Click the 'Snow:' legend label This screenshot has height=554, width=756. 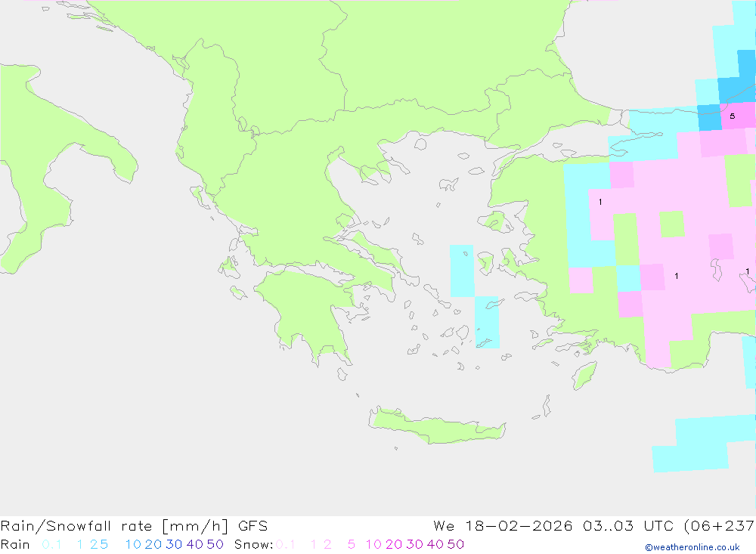tap(253, 544)
